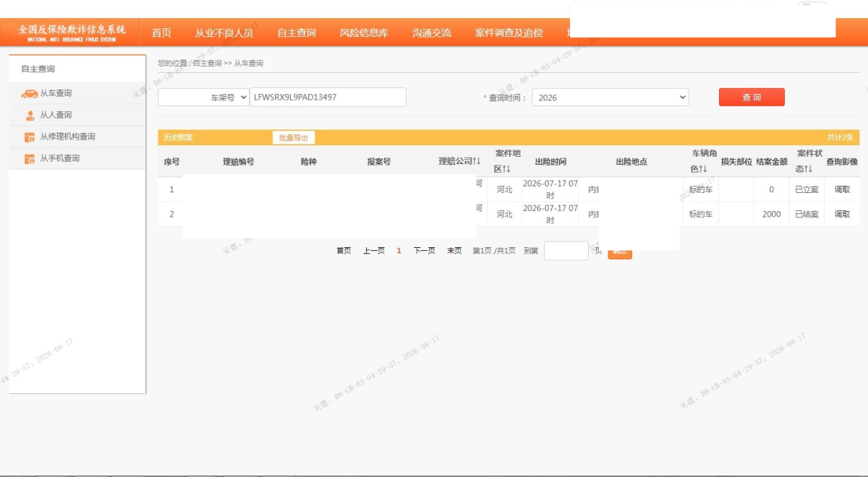Click the 损失部位 column header
Image resolution: width=868 pixels, height=477 pixels.
(x=736, y=162)
